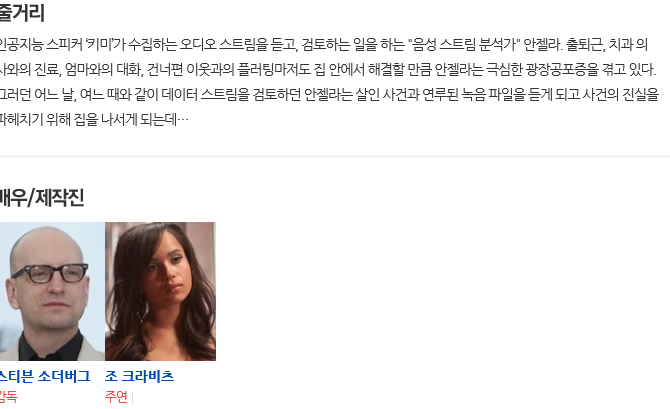Select the red 주연 role label
The height and width of the screenshot is (409, 670).
click(116, 397)
